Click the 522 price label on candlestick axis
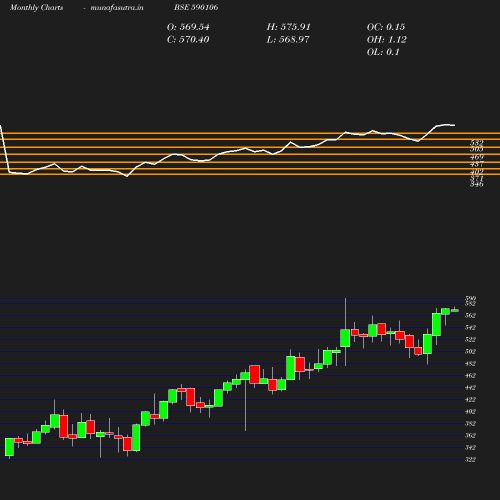The image size is (500, 500). [x=470, y=339]
